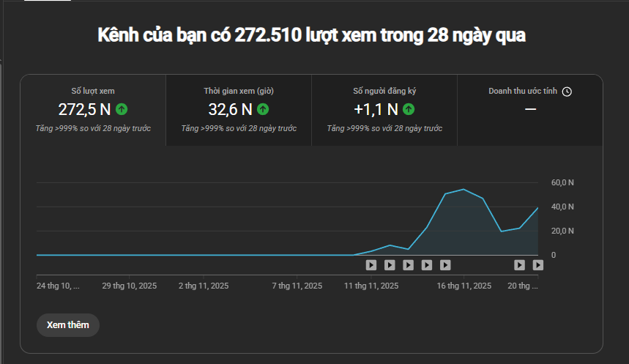Click the 11 thg 11, 2025 date label
The height and width of the screenshot is (364, 629).
click(371, 286)
